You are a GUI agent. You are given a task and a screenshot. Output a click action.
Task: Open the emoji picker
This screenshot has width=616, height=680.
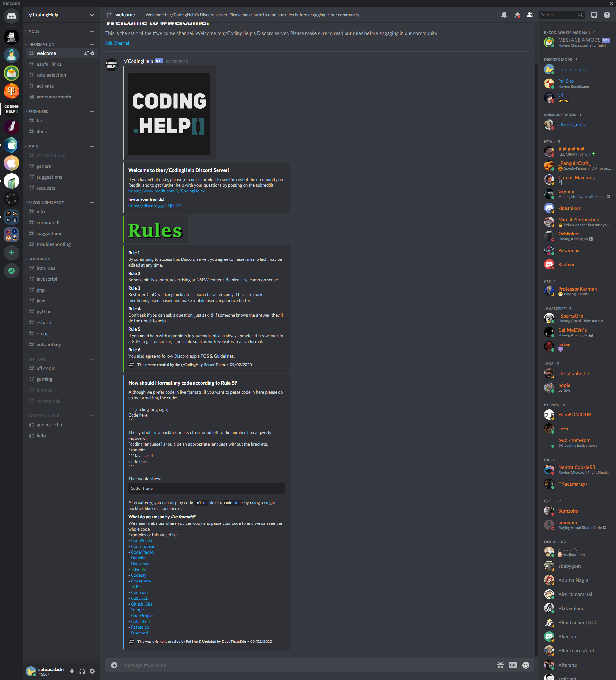tap(526, 665)
